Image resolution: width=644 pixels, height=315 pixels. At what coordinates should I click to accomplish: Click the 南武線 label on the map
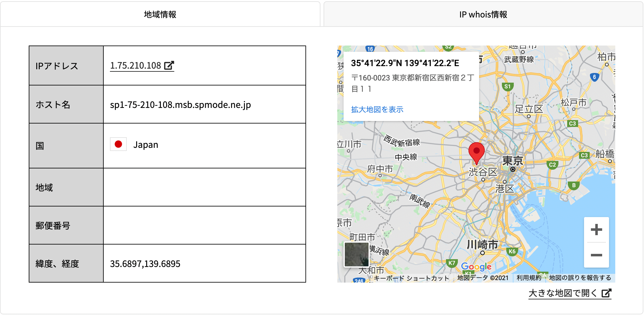coord(420,201)
